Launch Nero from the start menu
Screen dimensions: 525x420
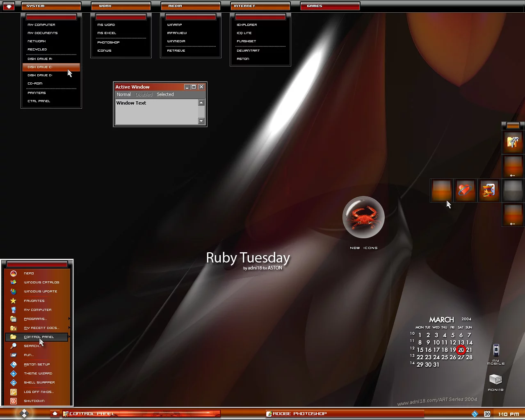click(29, 273)
